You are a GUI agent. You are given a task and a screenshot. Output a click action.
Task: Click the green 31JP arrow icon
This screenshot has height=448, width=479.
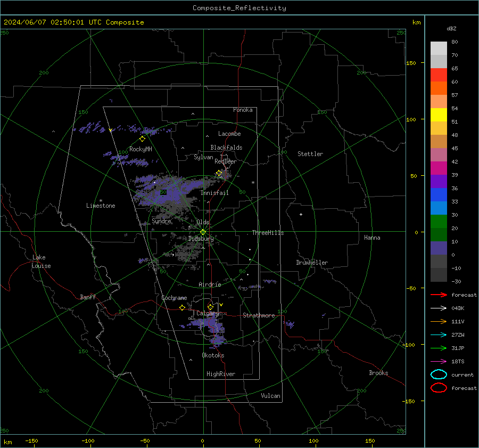[439, 348]
